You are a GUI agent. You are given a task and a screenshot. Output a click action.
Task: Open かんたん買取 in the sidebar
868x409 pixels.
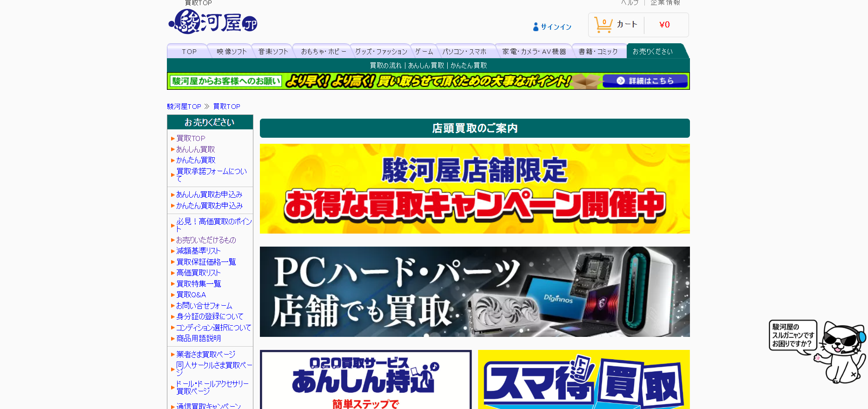[196, 160]
